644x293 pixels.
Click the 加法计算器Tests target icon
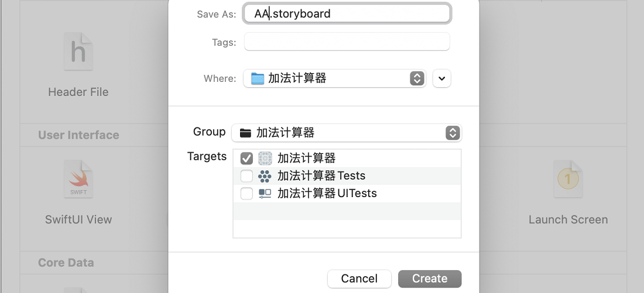click(265, 176)
